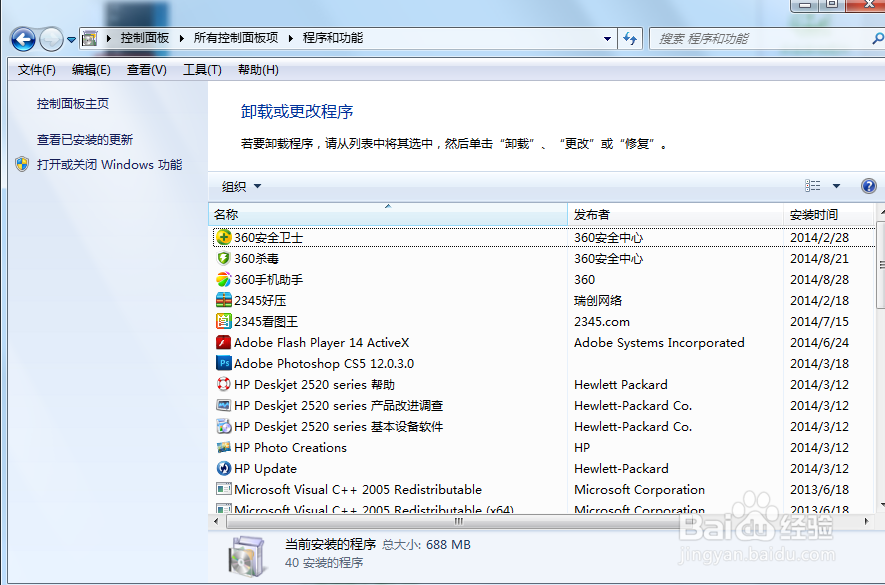Open 打开或关闭 Windows 功能 link
Image resolution: width=885 pixels, height=585 pixels.
pos(109,164)
